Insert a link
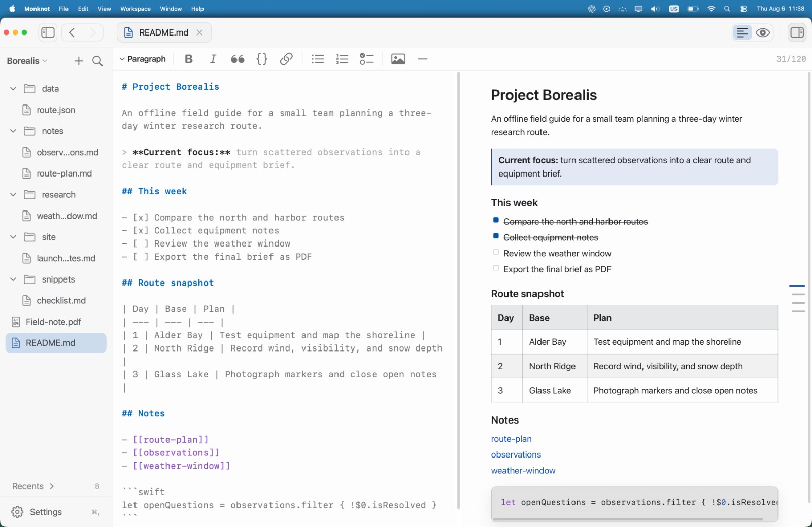 [x=286, y=59]
